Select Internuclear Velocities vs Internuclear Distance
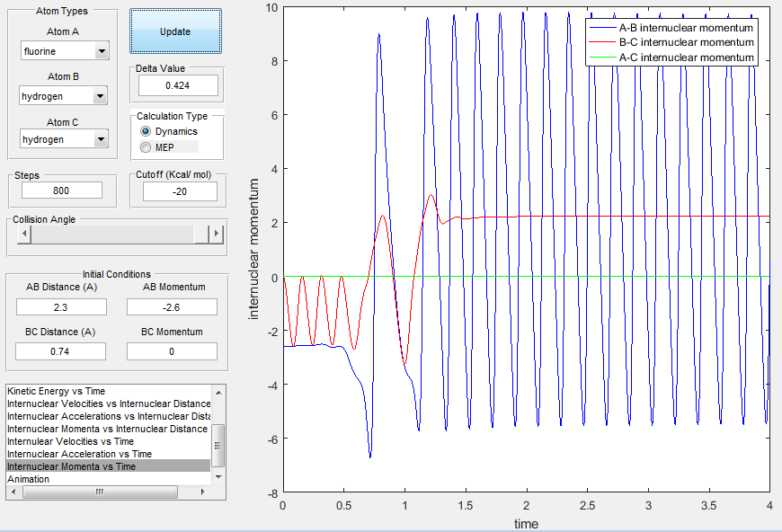782x532 pixels. 109,403
